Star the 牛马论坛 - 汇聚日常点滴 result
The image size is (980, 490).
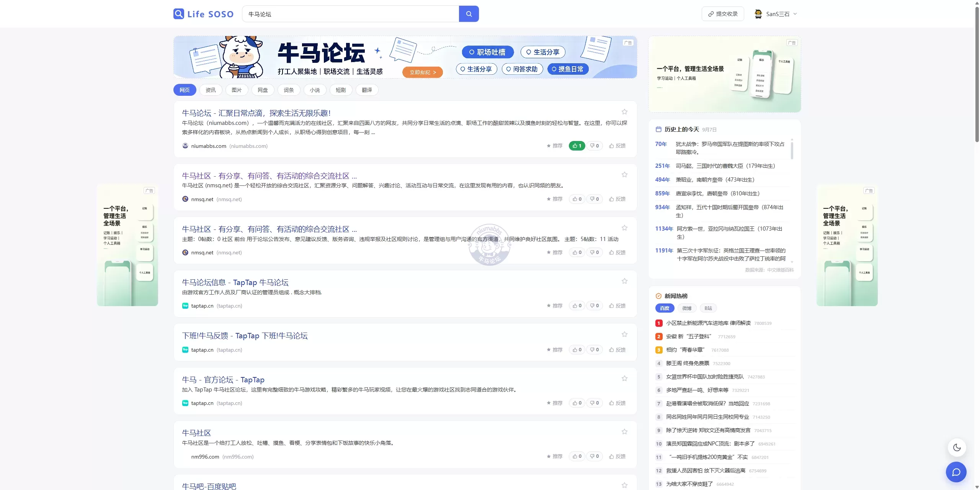624,112
